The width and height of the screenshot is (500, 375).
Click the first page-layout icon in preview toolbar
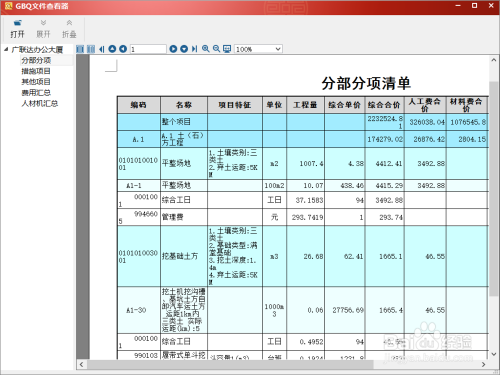(80, 49)
